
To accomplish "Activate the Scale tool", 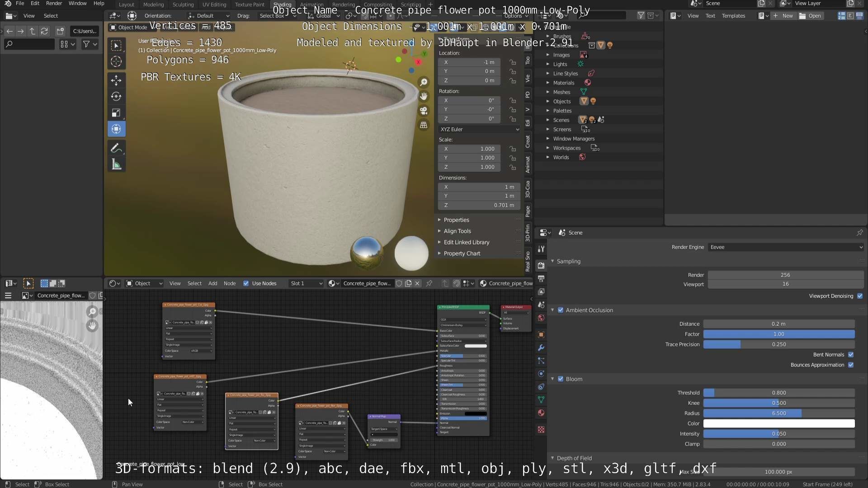I will 116,113.
